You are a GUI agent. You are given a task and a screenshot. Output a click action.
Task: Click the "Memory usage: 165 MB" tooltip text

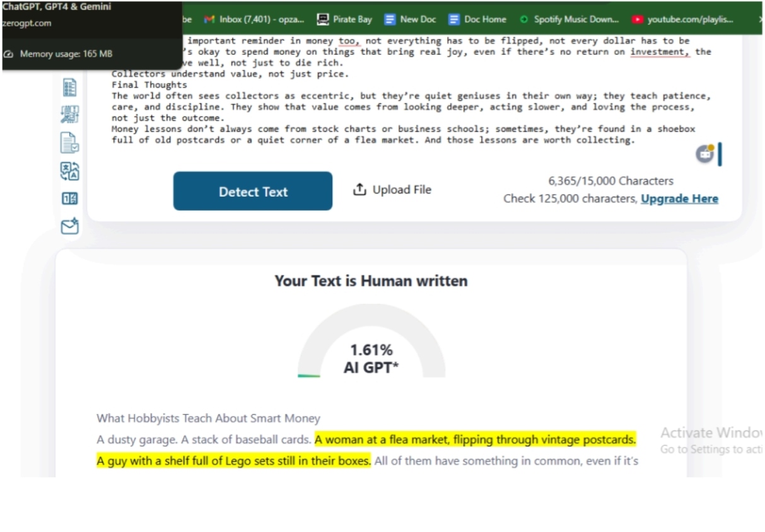pos(66,54)
